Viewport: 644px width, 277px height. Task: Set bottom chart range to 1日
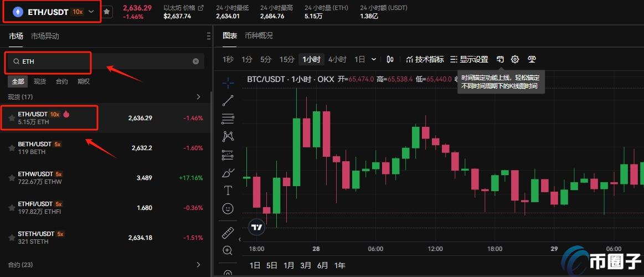coord(255,265)
